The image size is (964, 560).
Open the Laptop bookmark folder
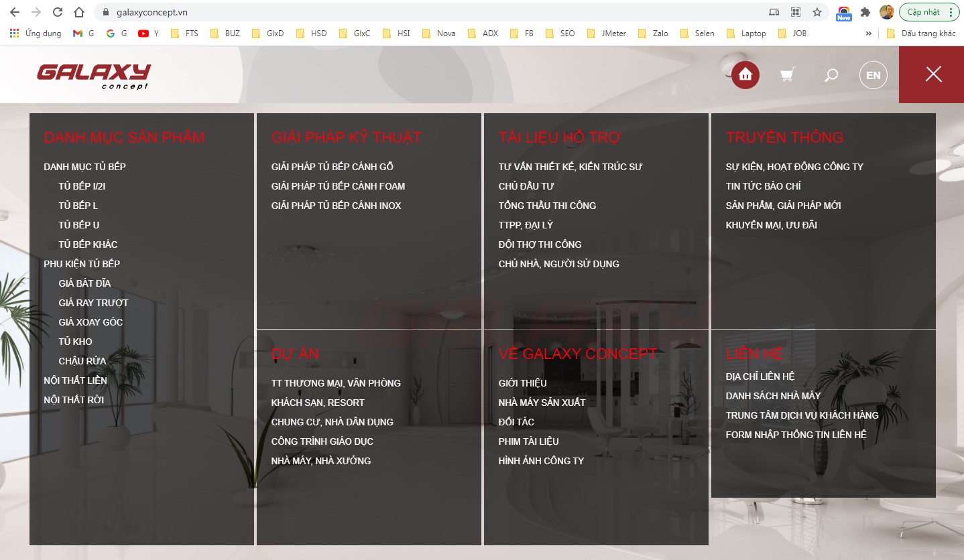pos(746,33)
